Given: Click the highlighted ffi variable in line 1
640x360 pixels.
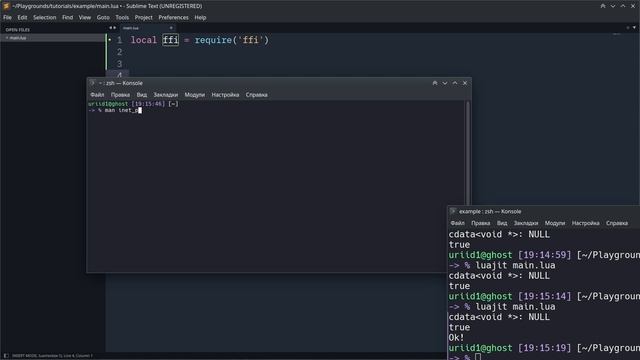Looking at the screenshot, I should [x=171, y=40].
